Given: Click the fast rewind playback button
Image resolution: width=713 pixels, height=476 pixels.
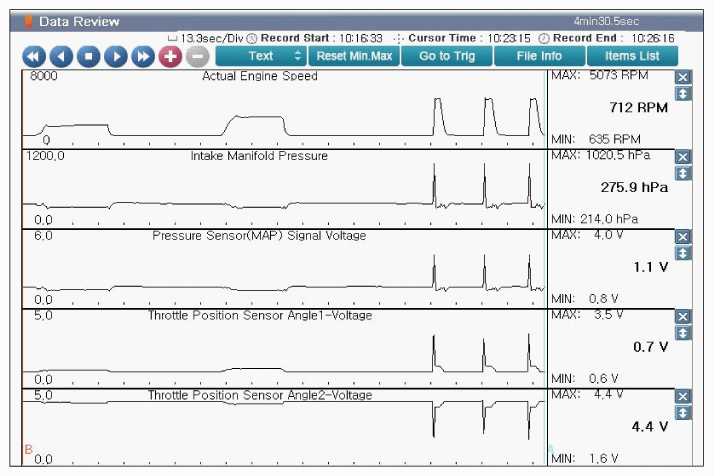Looking at the screenshot, I should point(33,56).
